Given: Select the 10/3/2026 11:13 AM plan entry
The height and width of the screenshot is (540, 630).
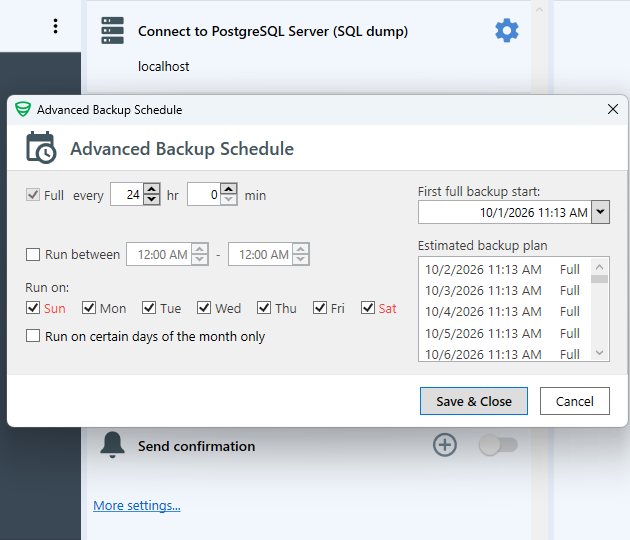Looking at the screenshot, I should click(x=503, y=290).
